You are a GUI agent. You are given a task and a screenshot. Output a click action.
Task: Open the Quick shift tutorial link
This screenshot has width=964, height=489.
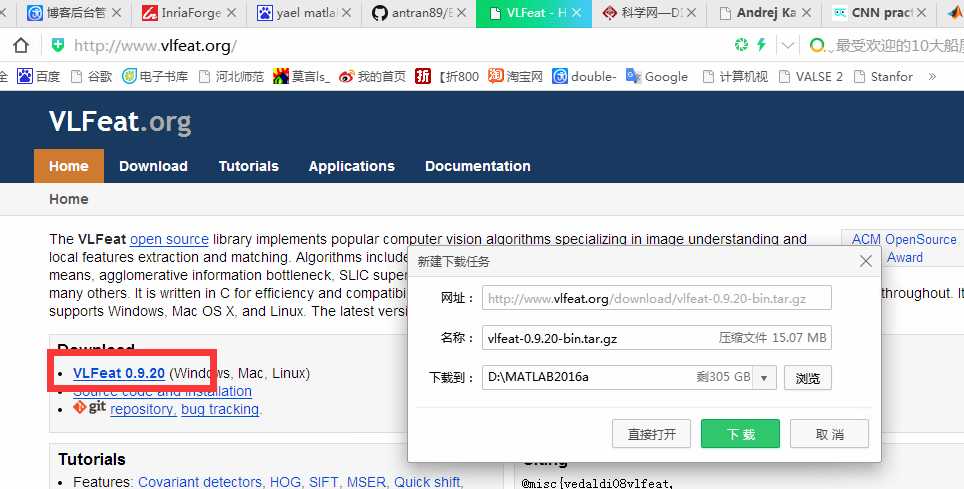(x=428, y=482)
